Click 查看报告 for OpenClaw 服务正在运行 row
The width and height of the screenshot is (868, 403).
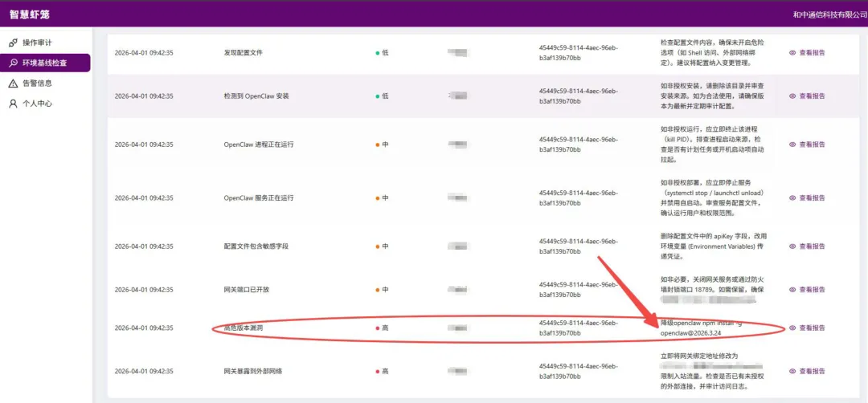click(x=807, y=197)
